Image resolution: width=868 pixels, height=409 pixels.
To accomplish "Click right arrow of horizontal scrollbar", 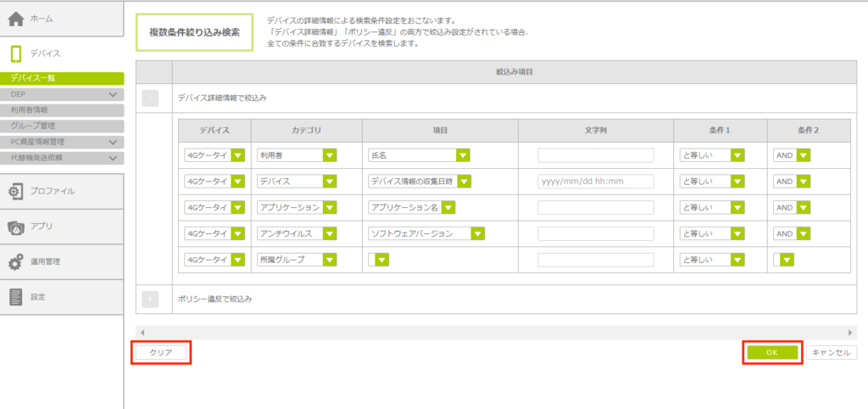I will tap(850, 333).
